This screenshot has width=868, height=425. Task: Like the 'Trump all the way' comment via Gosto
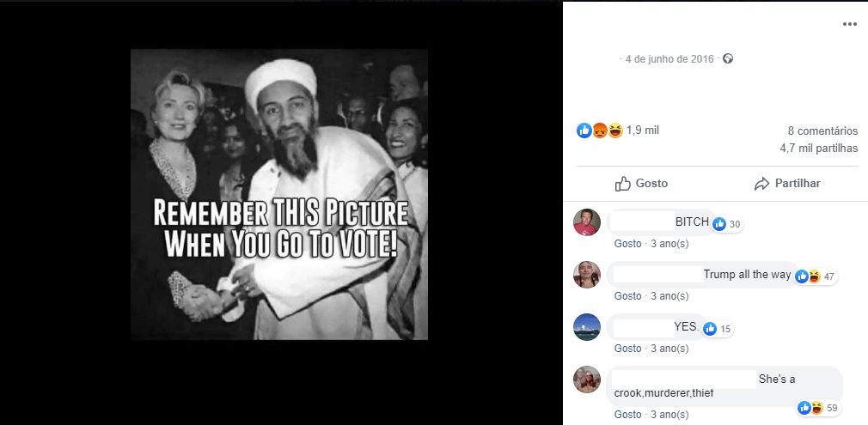[627, 296]
